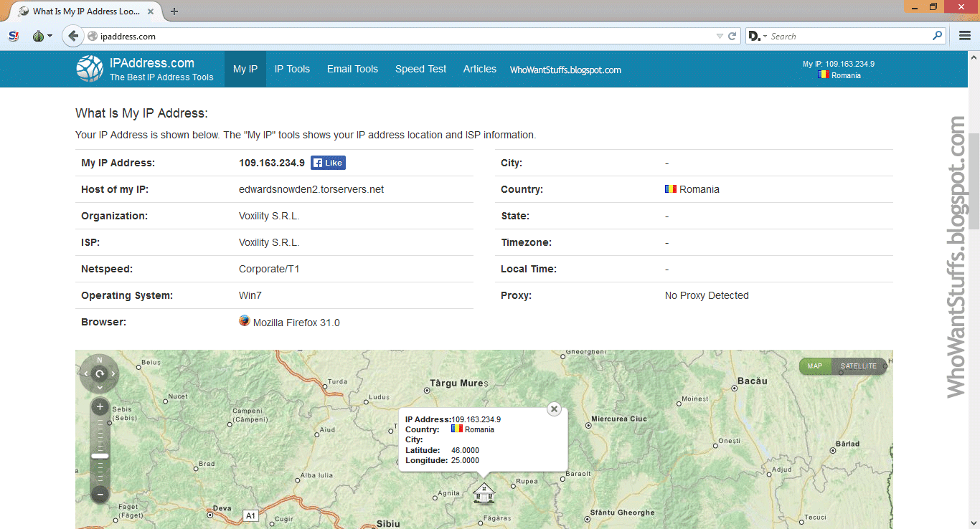Click the Romania flag in the map popup

point(457,429)
